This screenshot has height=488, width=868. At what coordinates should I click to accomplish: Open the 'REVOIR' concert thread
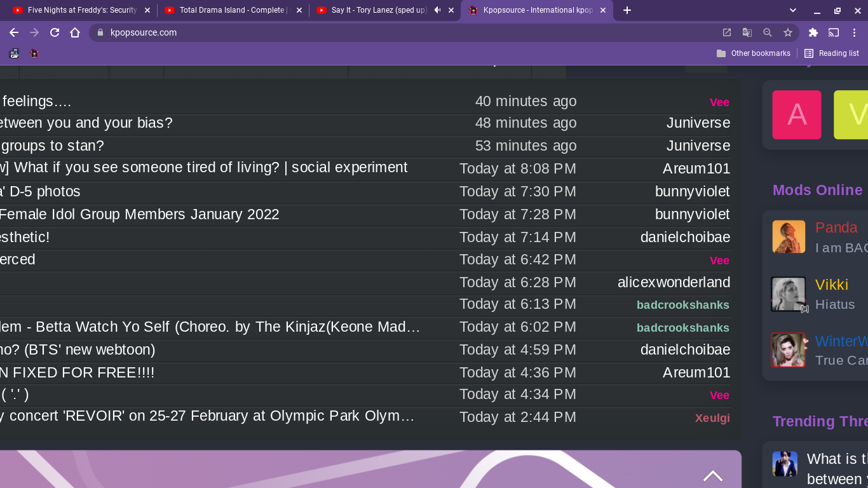(x=207, y=416)
